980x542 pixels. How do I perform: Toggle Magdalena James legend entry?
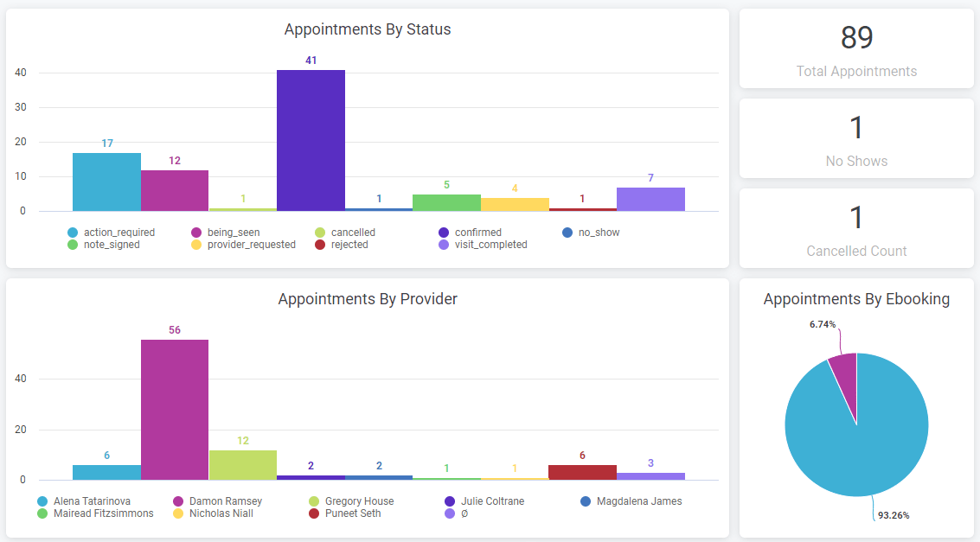tap(638, 501)
